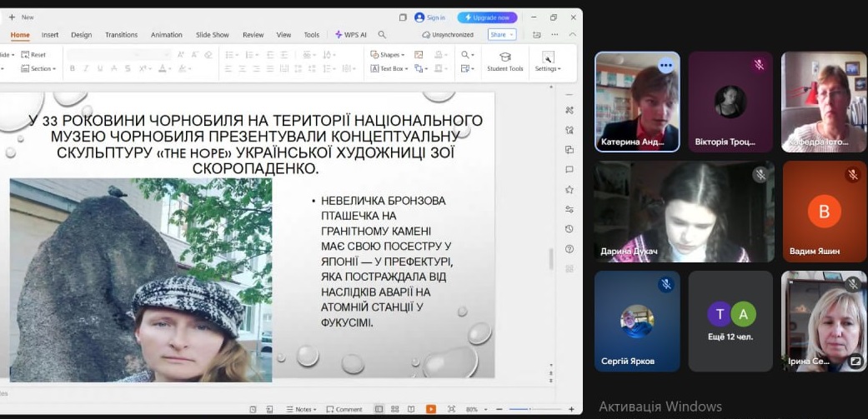Open Reading view from the status bar
868x419 pixels.
point(409,409)
